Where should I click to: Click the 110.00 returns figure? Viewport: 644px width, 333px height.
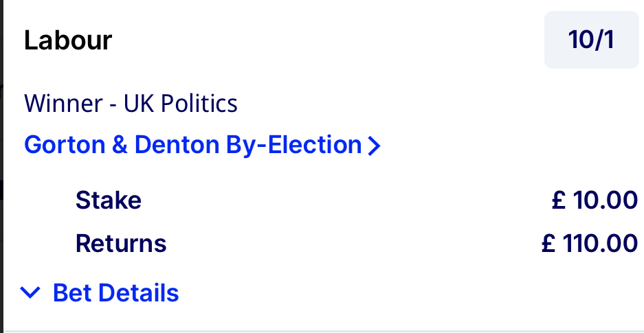[599, 243]
